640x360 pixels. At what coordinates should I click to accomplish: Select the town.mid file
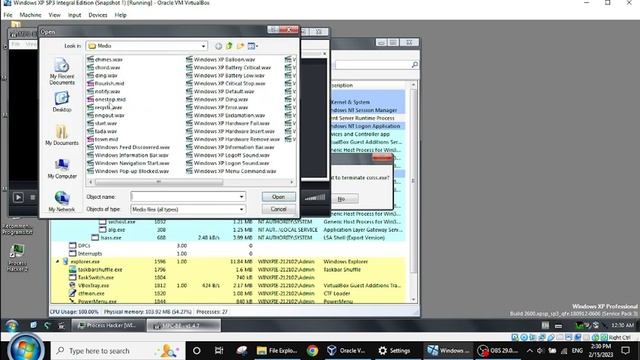click(102, 139)
